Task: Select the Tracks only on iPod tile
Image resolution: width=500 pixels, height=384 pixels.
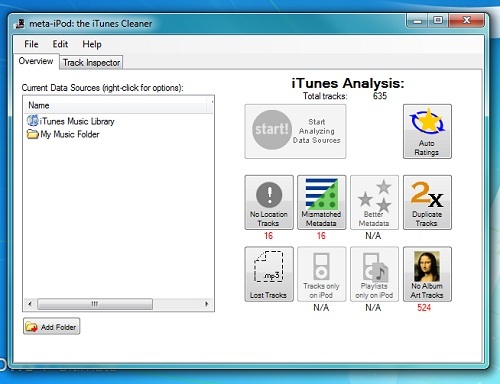Action: (322, 274)
